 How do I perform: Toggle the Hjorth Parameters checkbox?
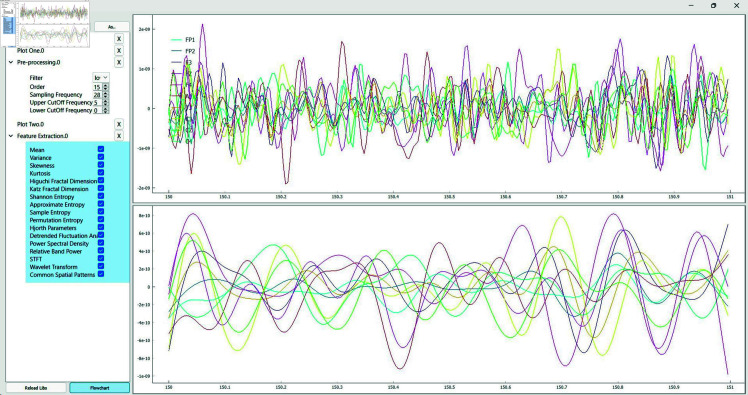pos(101,228)
